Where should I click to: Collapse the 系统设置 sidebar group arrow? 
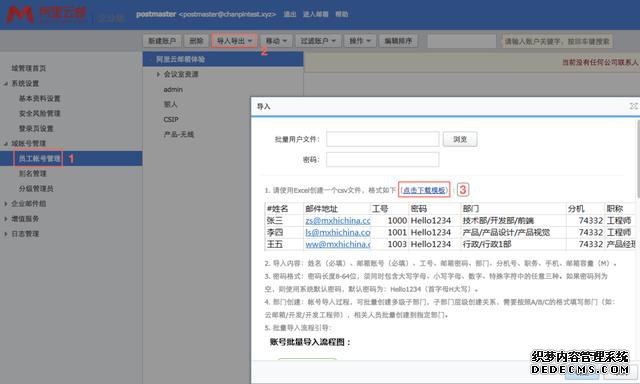click(x=6, y=84)
